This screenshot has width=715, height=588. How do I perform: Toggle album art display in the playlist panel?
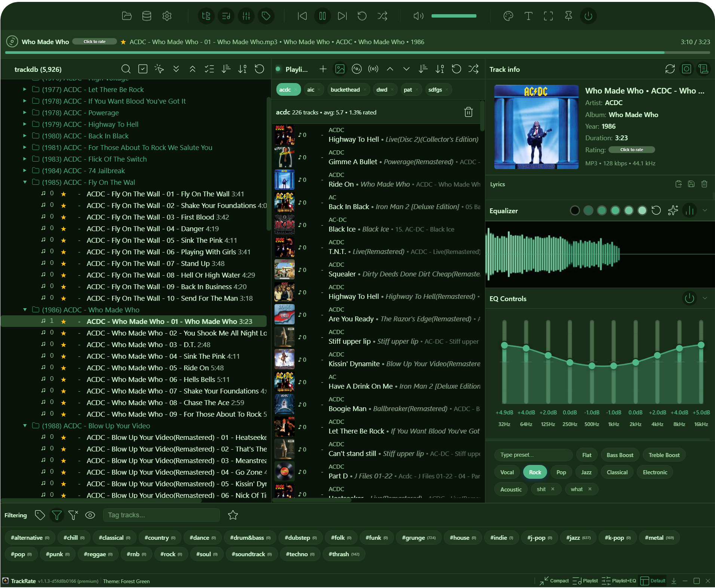click(x=340, y=69)
